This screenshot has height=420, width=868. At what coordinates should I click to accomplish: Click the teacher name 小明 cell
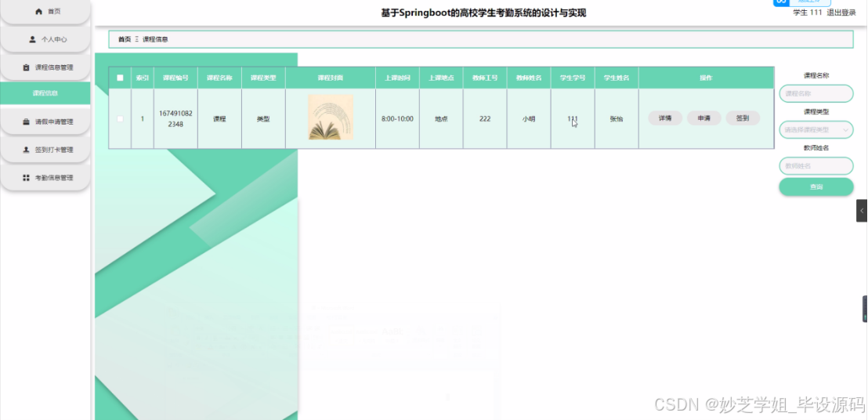tap(529, 118)
